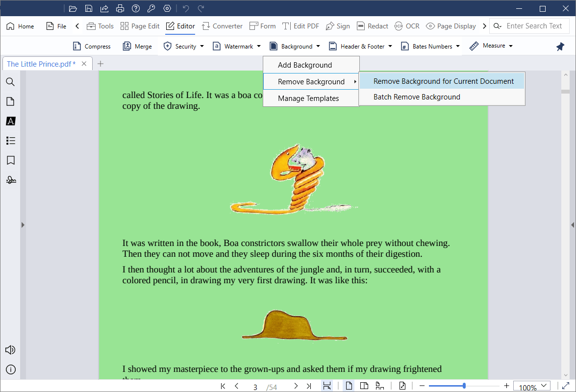Expand right panel with side arrow
Screen dimensions: 576x392
[573, 225]
